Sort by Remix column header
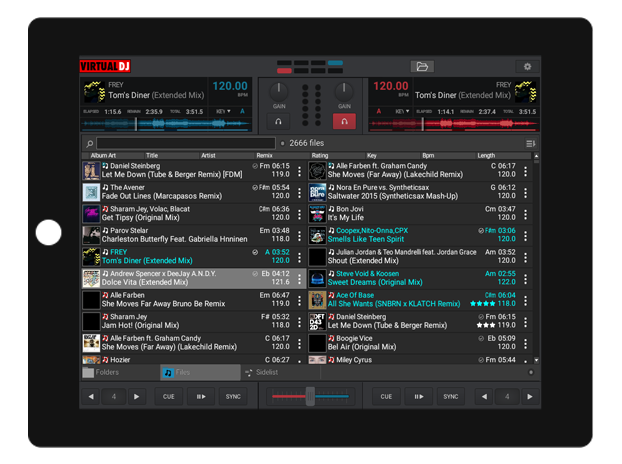 click(265, 155)
